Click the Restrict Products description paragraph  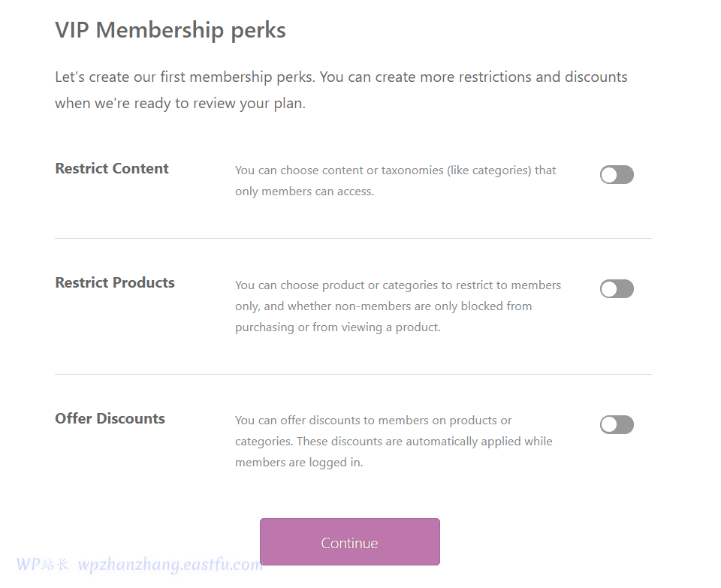tap(398, 306)
